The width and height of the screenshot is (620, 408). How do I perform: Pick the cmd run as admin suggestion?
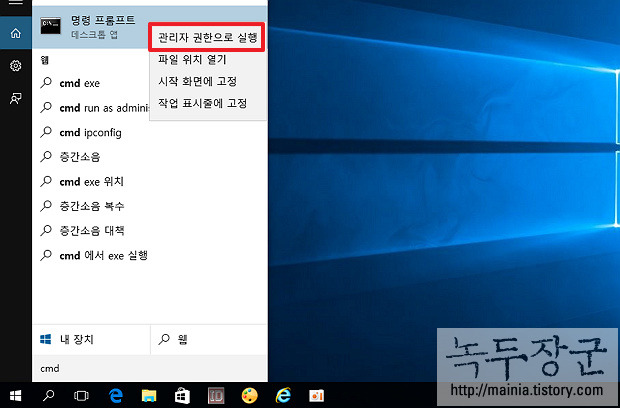pyautogui.click(x=91, y=108)
